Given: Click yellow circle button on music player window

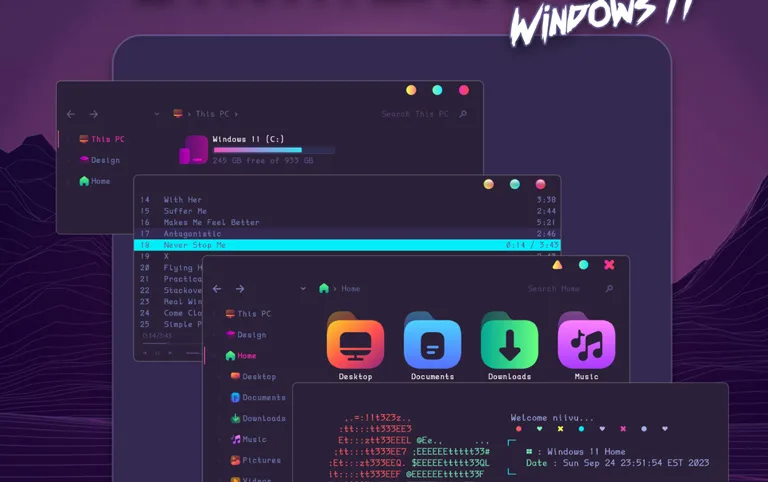Looking at the screenshot, I should (489, 184).
